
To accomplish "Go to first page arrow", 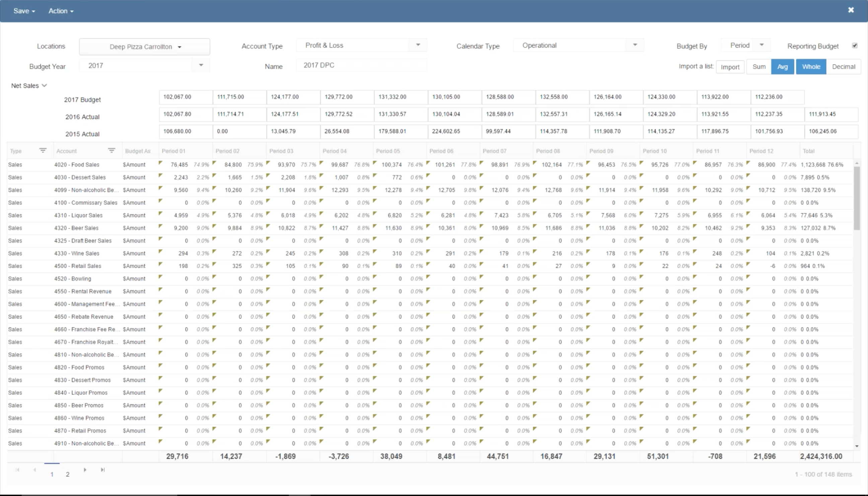I will pos(17,470).
